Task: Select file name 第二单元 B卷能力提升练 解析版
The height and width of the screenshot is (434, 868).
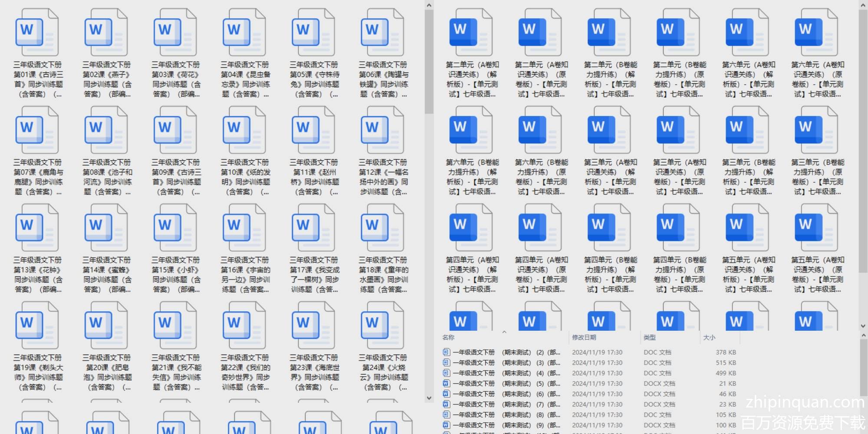Action: (x=610, y=79)
